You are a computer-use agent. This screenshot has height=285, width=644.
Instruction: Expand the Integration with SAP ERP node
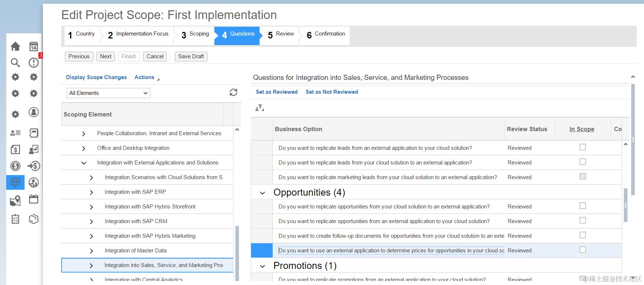[91, 192]
